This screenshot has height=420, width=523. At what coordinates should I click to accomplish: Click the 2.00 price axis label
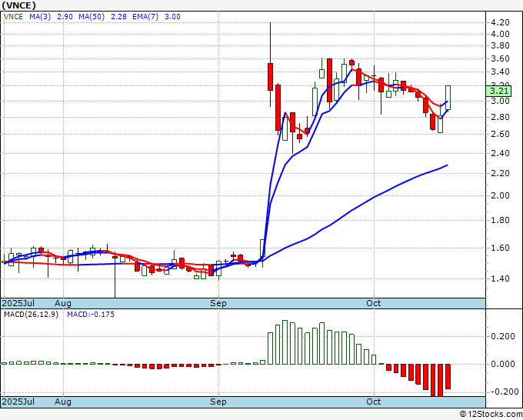[501, 195]
